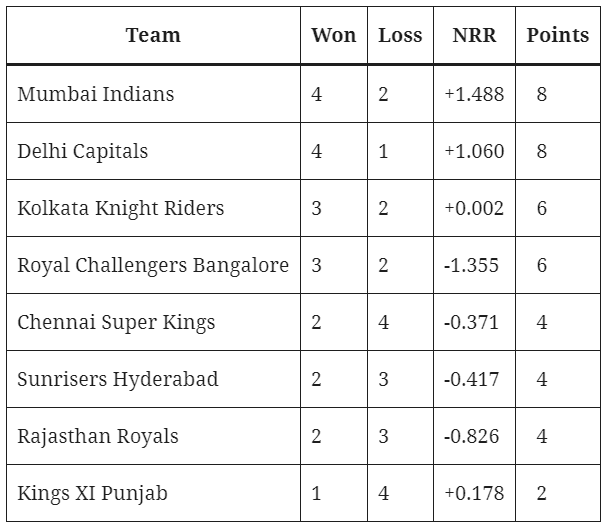Click Kings XI Punjab points value 2
The height and width of the screenshot is (526, 609).
[542, 493]
